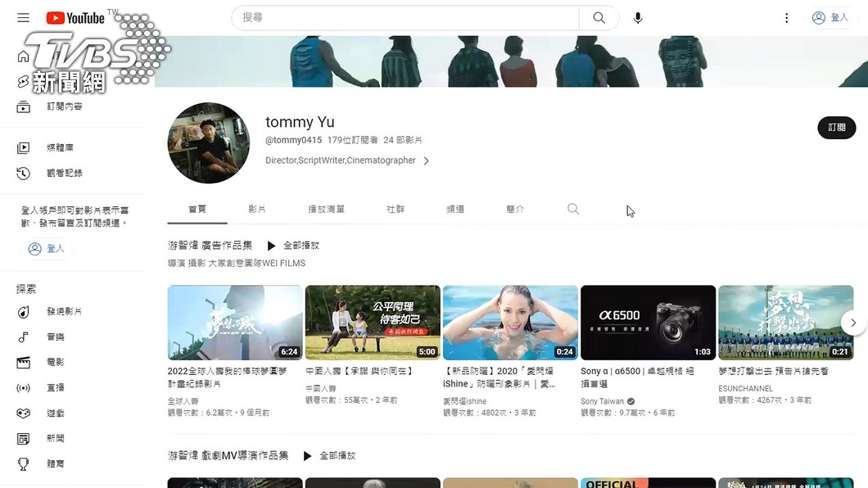Expand the channel description chevron next to Cinematographer
This screenshot has width=868, height=488.
(426, 161)
